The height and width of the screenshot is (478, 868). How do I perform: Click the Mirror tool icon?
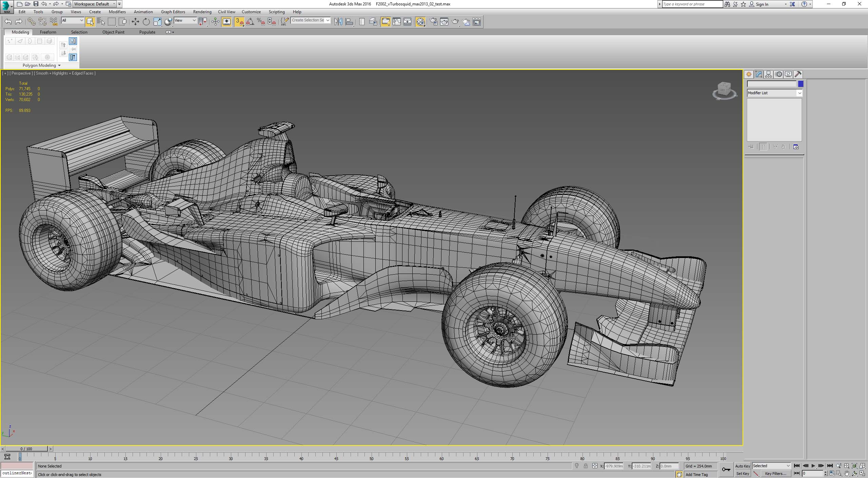pos(338,22)
